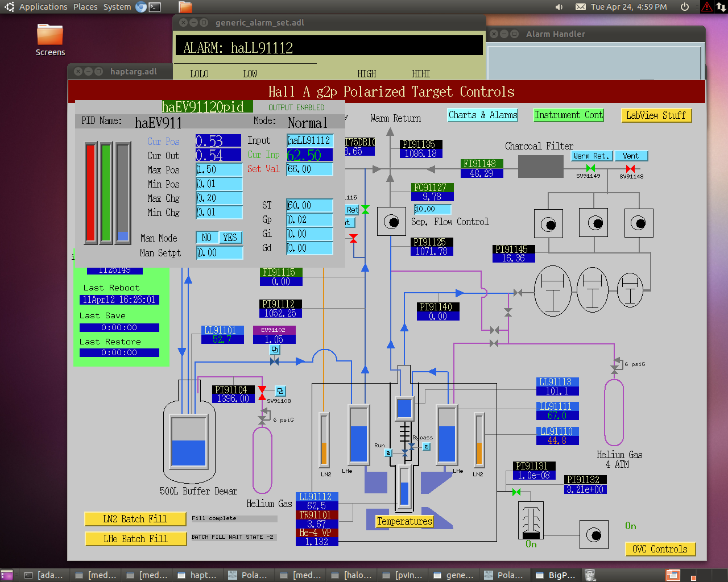This screenshot has width=728, height=582.
Task: Click the Max Pos input field
Action: click(219, 170)
